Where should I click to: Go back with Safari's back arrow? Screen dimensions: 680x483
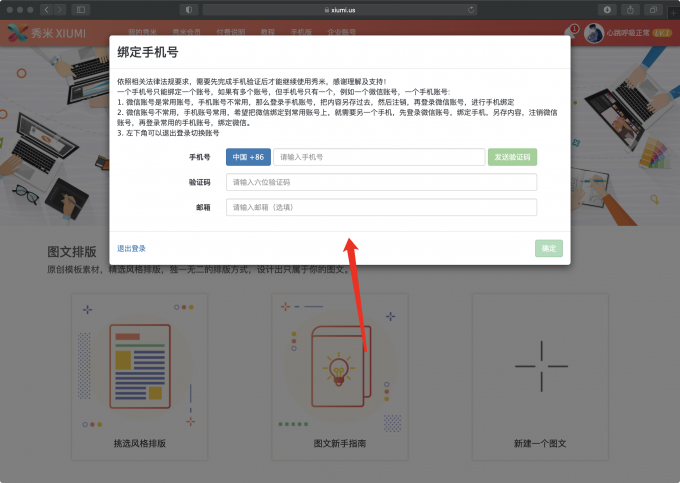click(x=47, y=10)
